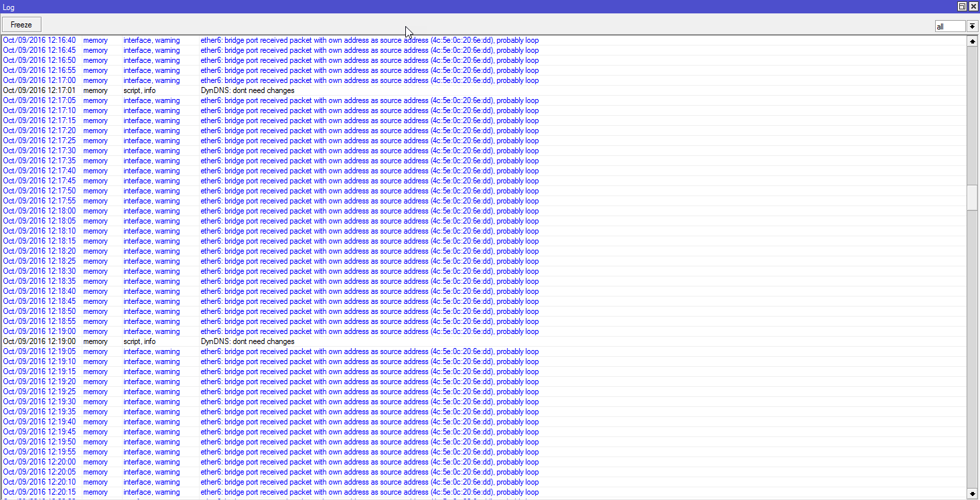The image size is (980, 500).
Task: Click the ether6 message in the 12:17:35 row
Action: [370, 161]
